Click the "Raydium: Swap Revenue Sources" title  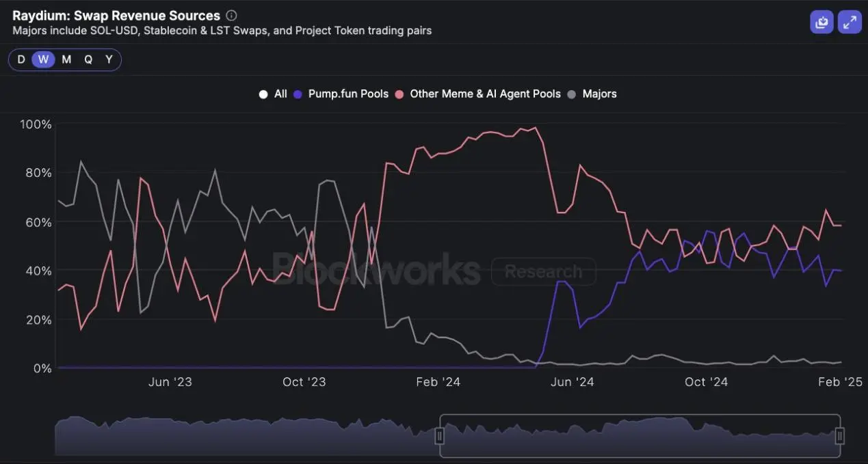point(116,15)
